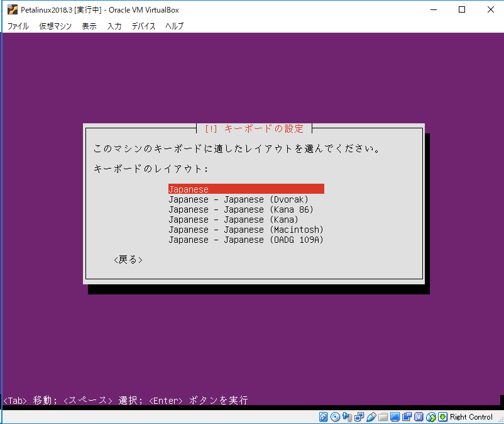The image size is (504, 424).
Task: Open the optical drive status icon
Action: tap(334, 416)
